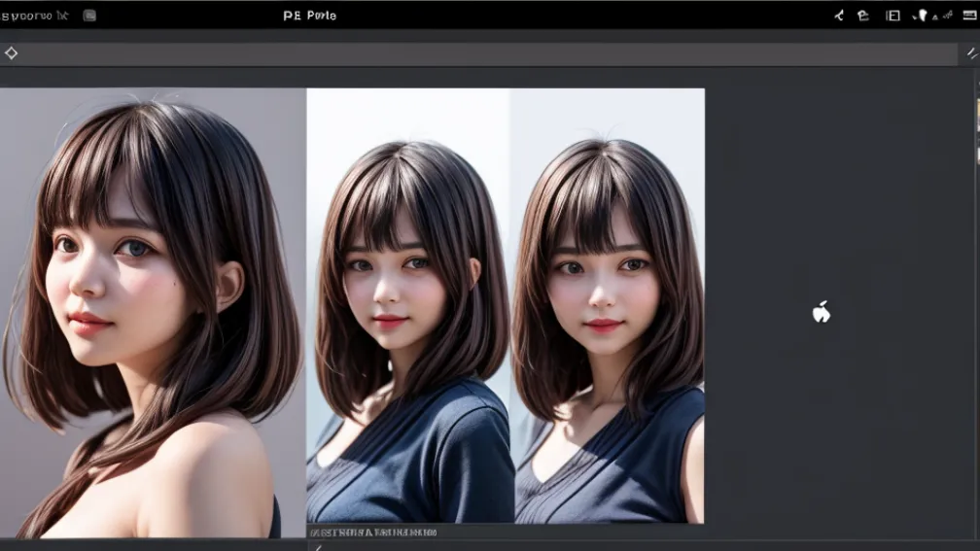
Task: Click the arrow-shaped icon in top-right bar
Action: tap(839, 16)
